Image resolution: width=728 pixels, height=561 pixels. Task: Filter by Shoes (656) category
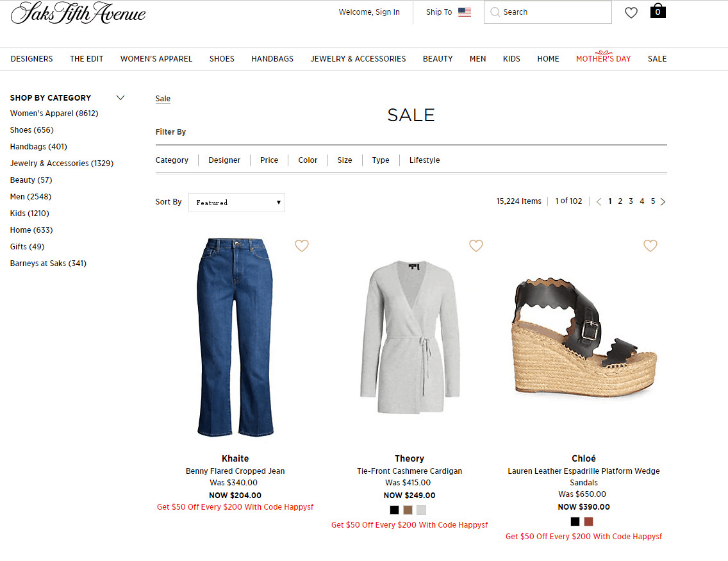pos(32,130)
